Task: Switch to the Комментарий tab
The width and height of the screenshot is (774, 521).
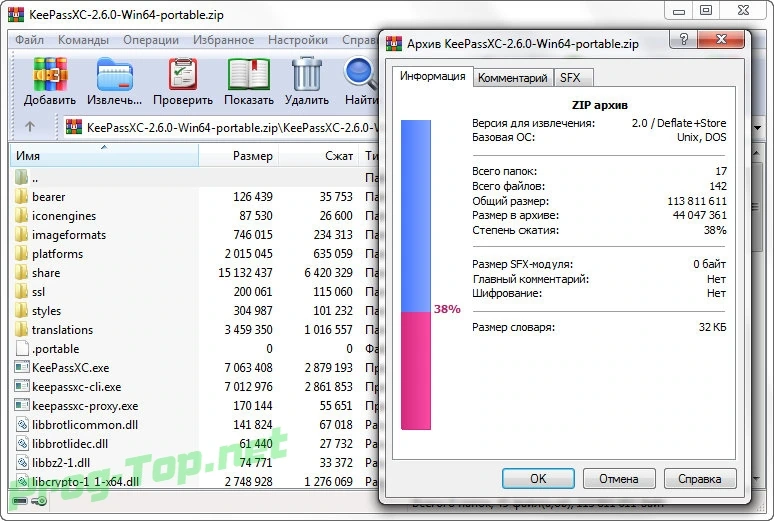Action: pos(512,78)
